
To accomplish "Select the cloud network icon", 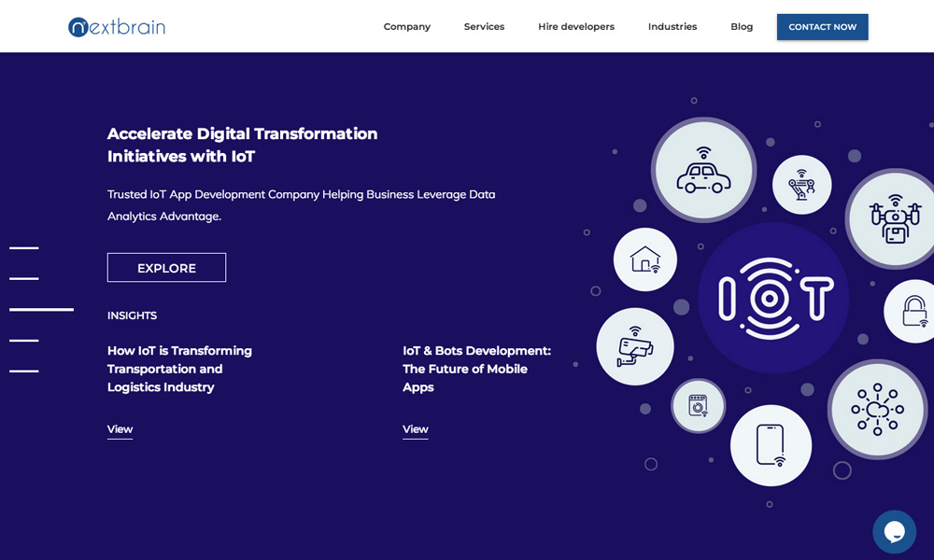I will point(877,409).
